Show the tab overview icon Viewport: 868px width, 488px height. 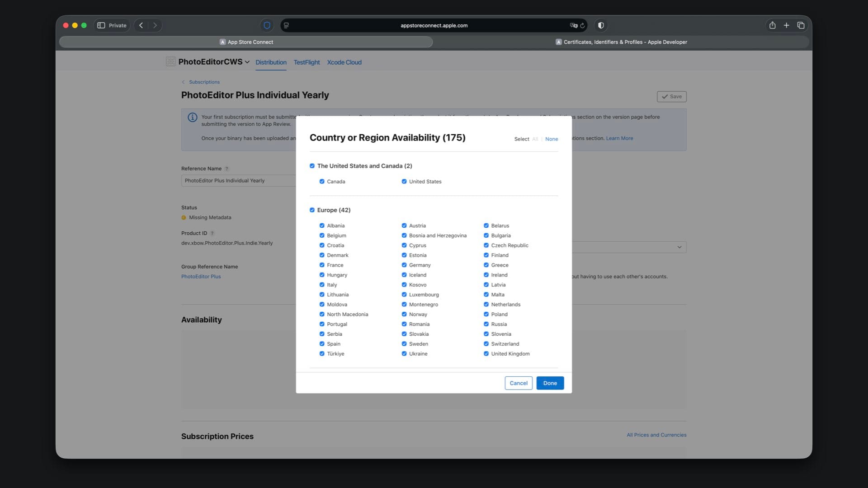tap(801, 25)
